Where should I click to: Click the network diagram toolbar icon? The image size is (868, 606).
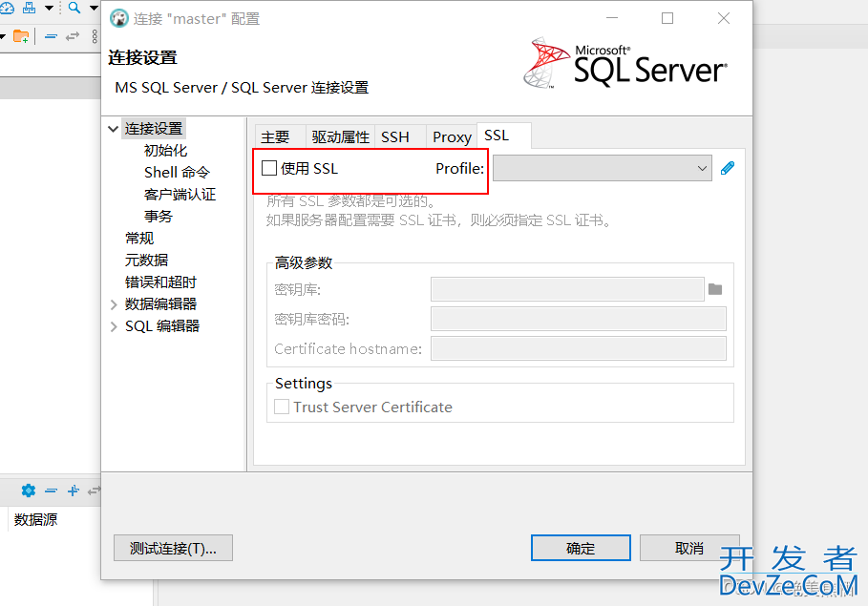(29, 8)
